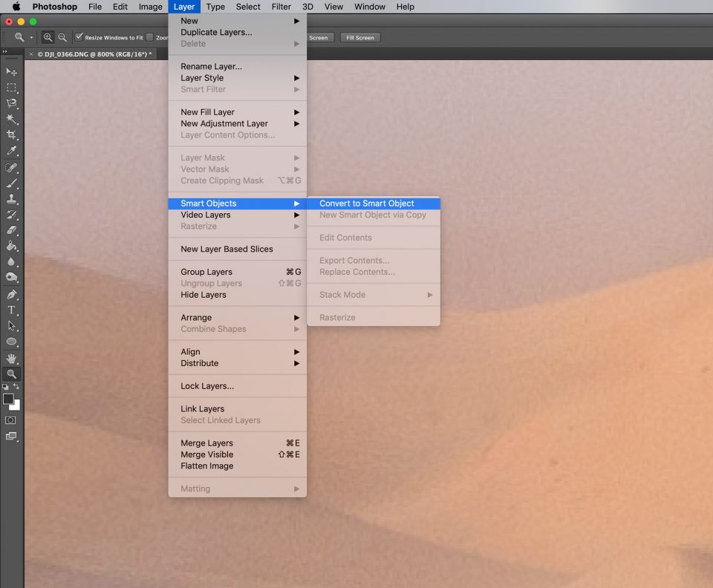Expand the Video Layers submenu
This screenshot has height=588, width=713.
[x=238, y=215]
